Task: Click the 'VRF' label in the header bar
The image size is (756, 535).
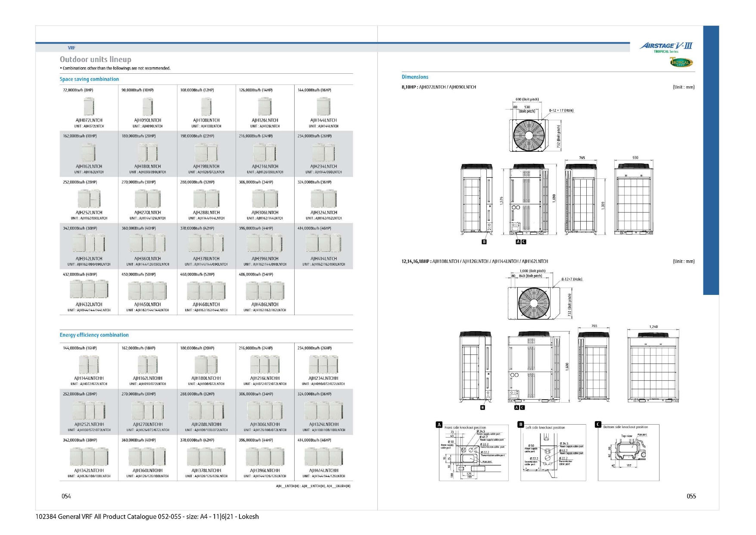Action: point(72,48)
